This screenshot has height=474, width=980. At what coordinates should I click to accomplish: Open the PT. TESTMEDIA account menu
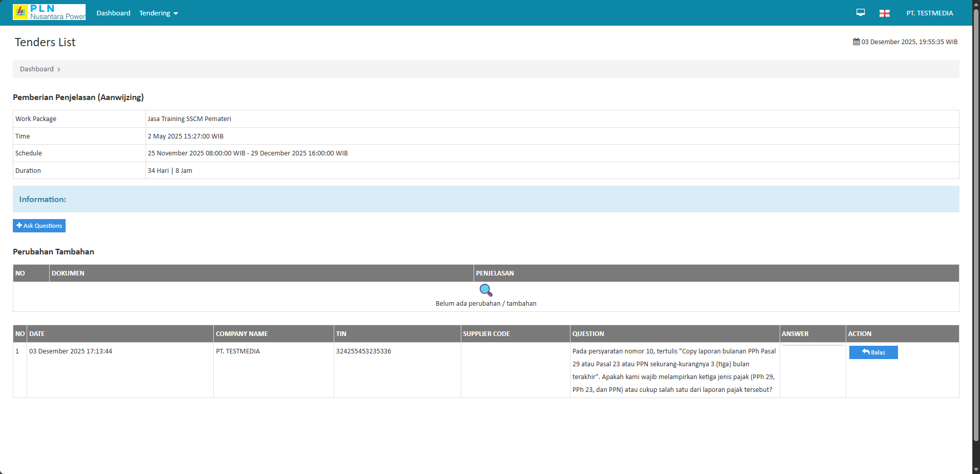point(929,13)
